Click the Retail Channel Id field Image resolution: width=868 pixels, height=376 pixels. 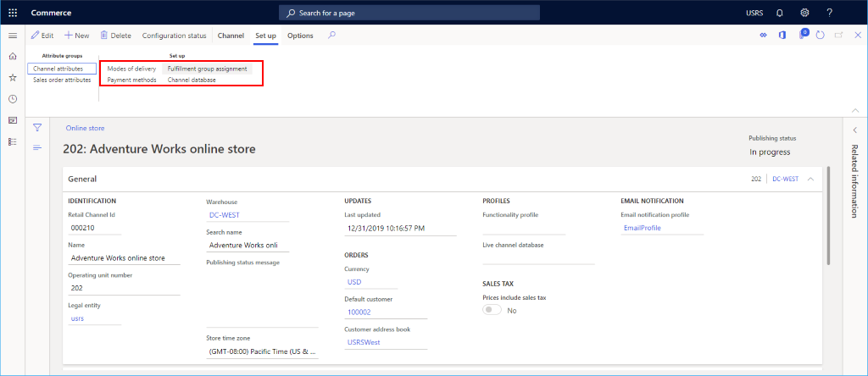coord(95,227)
